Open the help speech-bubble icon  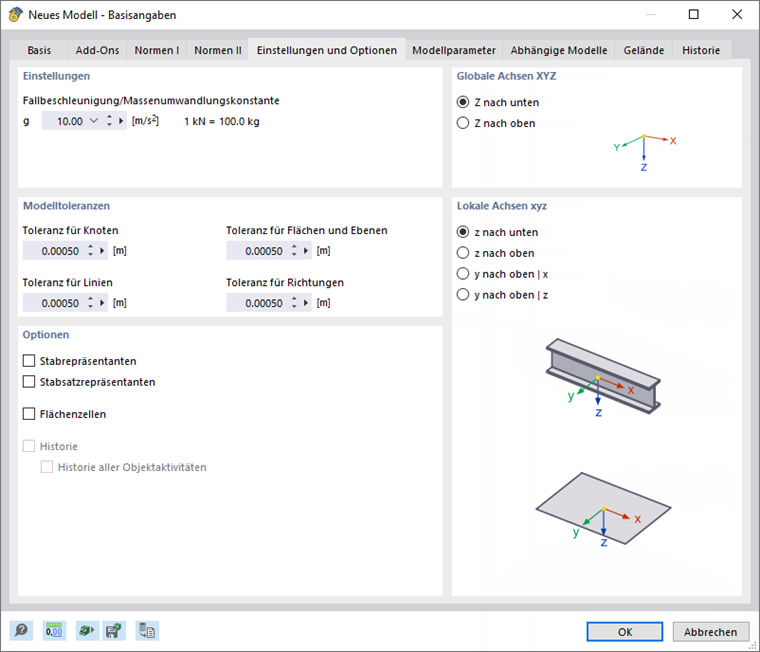[x=21, y=631]
